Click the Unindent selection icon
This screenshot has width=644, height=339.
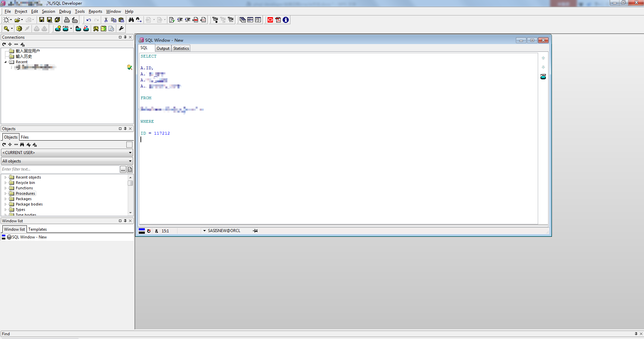188,20
